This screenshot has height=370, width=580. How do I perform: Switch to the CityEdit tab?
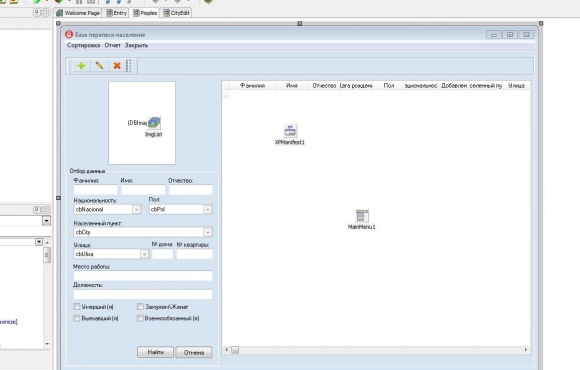click(177, 13)
